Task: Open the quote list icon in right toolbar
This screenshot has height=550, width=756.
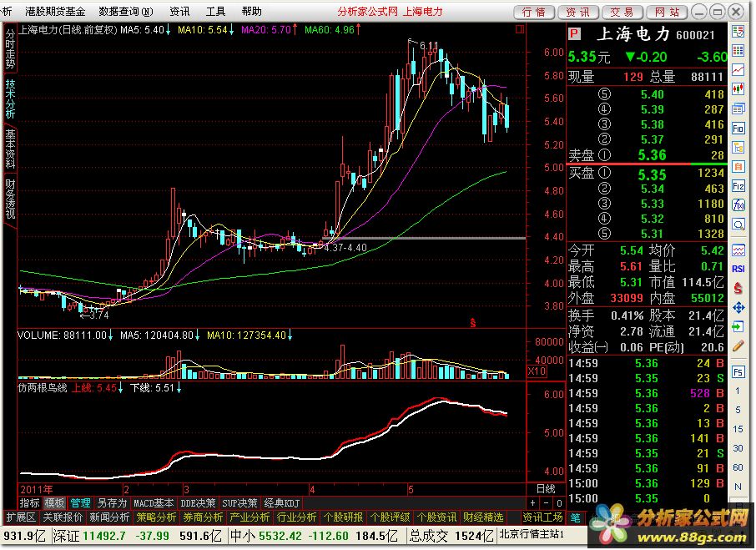Action: click(x=738, y=32)
